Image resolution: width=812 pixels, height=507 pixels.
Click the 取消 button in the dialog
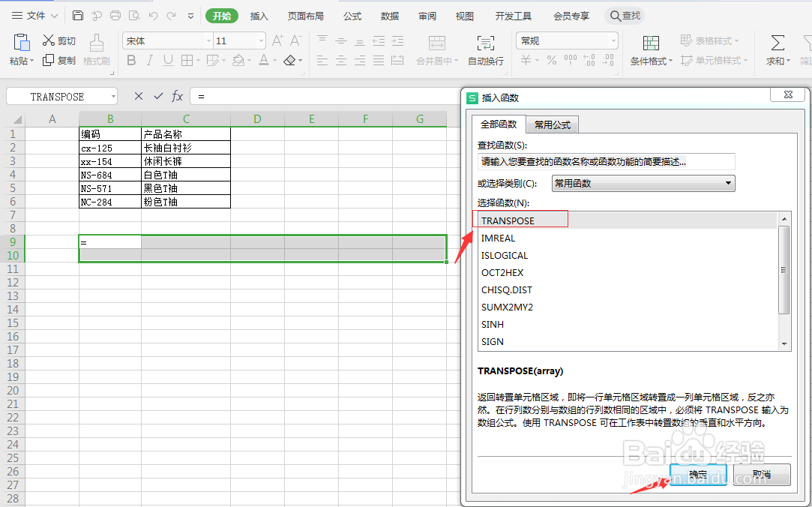coord(760,474)
